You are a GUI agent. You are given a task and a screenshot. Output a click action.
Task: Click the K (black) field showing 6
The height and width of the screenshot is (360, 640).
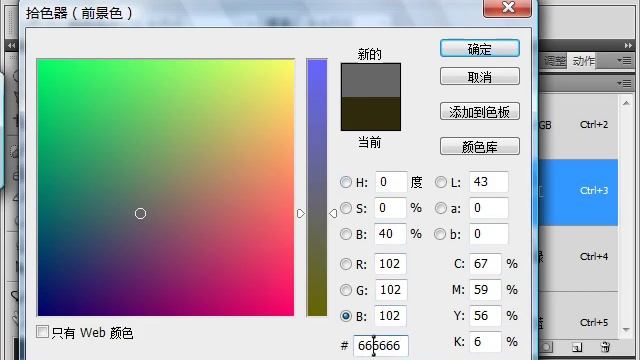point(485,342)
